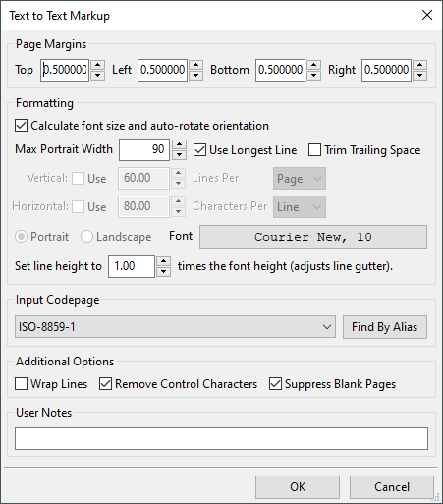The width and height of the screenshot is (443, 504).
Task: Increase the Right margin with up arrow
Action: 420,65
